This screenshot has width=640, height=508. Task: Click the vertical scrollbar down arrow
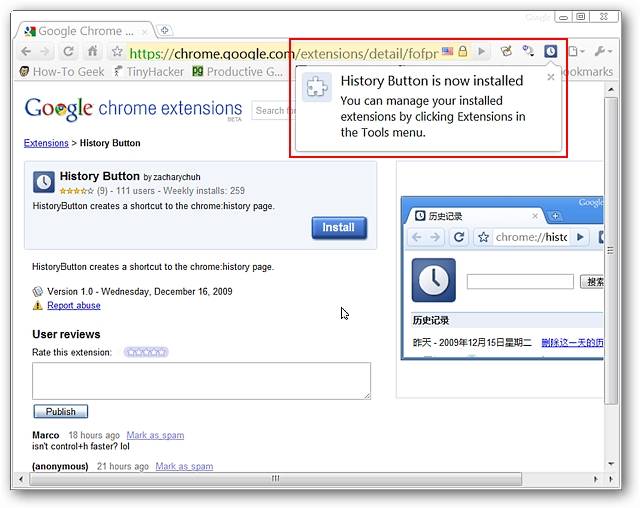pyautogui.click(x=611, y=464)
